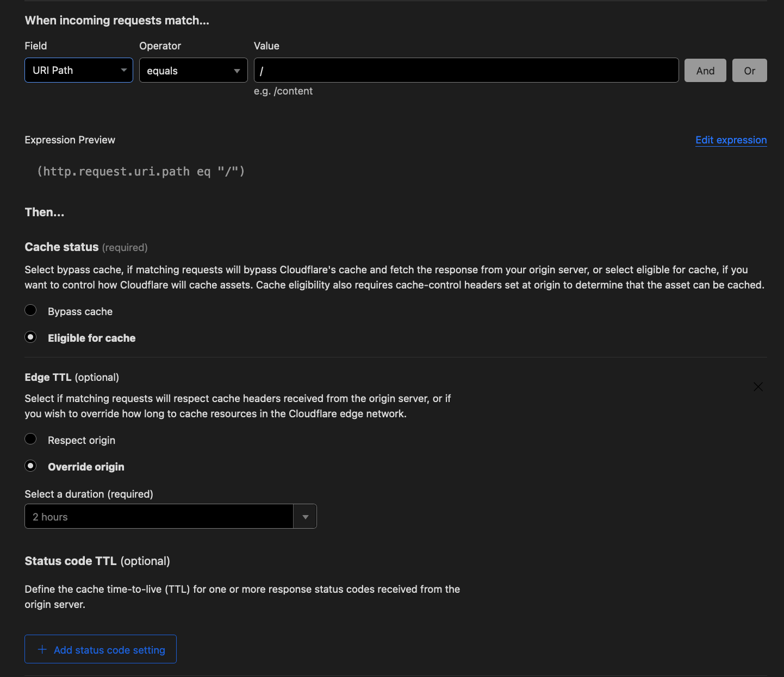The image size is (784, 677).
Task: Open the equals operator dropdown
Action: [194, 70]
